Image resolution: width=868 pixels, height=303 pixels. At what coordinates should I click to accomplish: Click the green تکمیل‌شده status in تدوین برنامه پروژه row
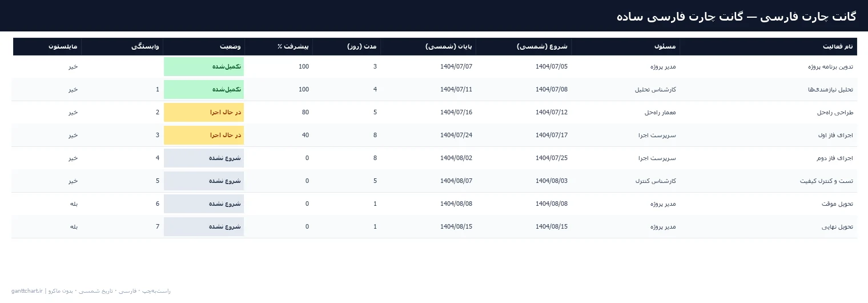(204, 67)
